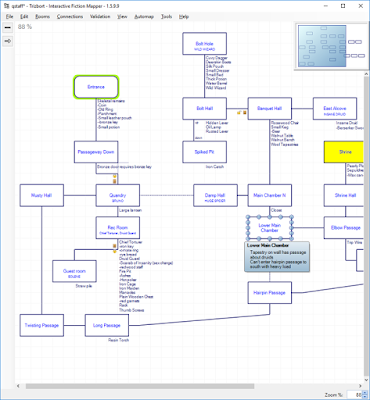
Task: Decrease zoom with the stepper down arrow
Action: click(364, 397)
